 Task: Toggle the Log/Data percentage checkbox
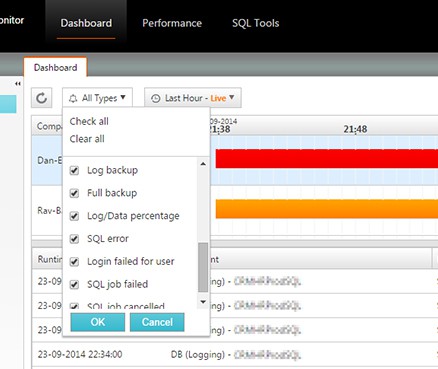tap(74, 216)
